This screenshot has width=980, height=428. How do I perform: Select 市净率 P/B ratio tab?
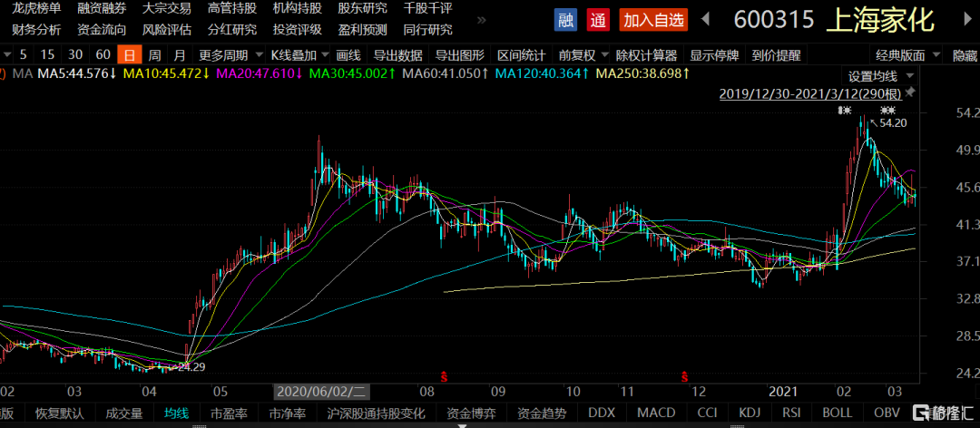tap(288, 413)
